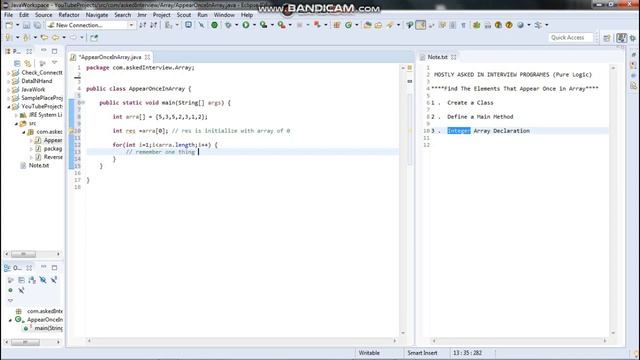The height and width of the screenshot is (360, 640).
Task: Click the Smart Insert status entry
Action: pos(422,353)
